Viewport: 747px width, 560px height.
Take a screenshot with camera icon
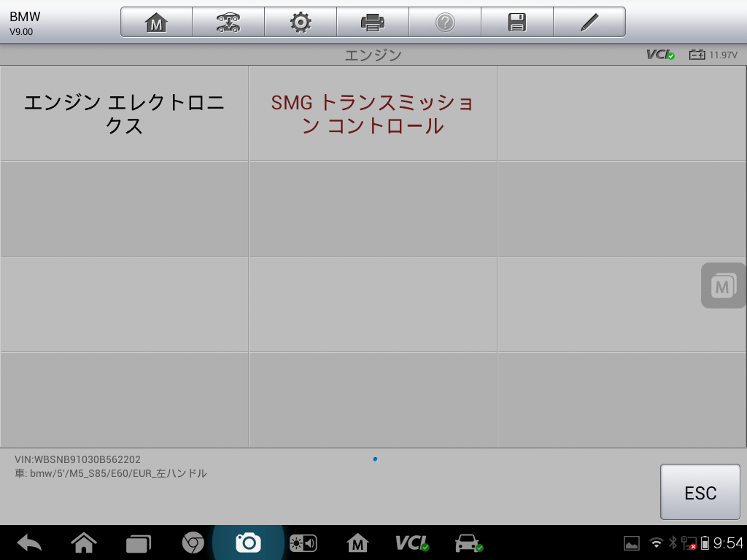click(248, 542)
